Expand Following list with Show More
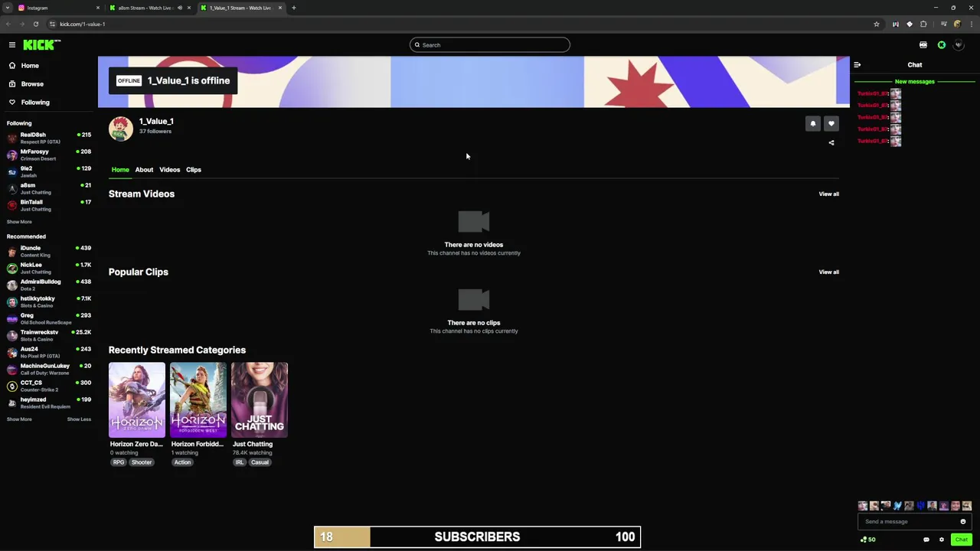The image size is (980, 551). coord(19,222)
